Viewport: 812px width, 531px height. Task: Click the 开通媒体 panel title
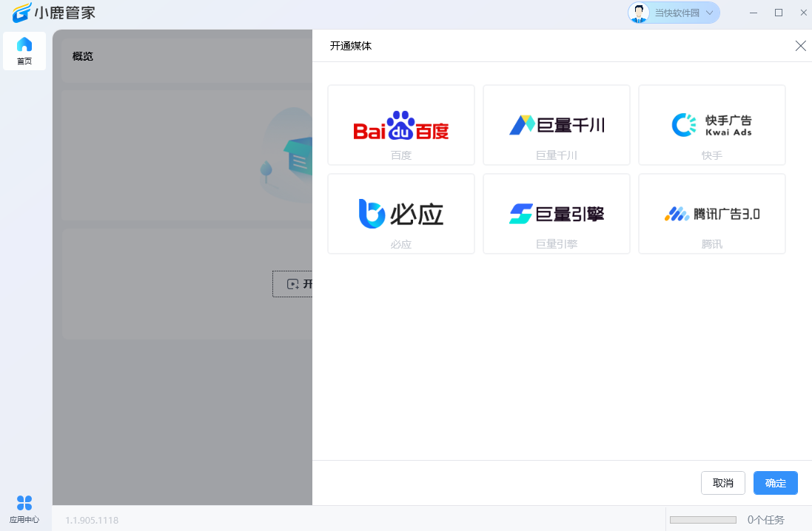click(351, 46)
